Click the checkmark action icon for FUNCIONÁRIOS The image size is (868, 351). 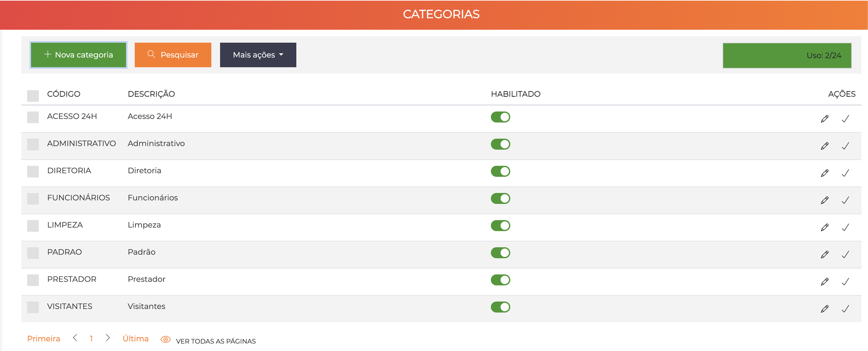(845, 200)
